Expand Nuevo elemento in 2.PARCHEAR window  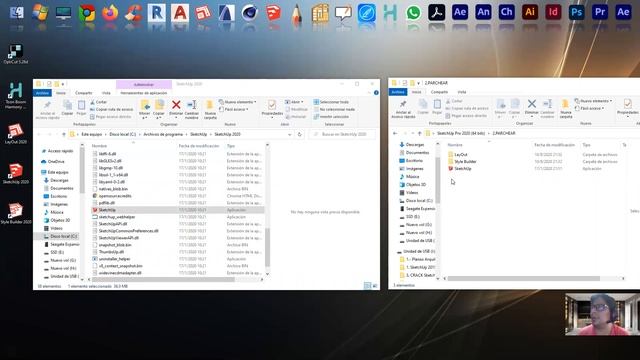593,101
